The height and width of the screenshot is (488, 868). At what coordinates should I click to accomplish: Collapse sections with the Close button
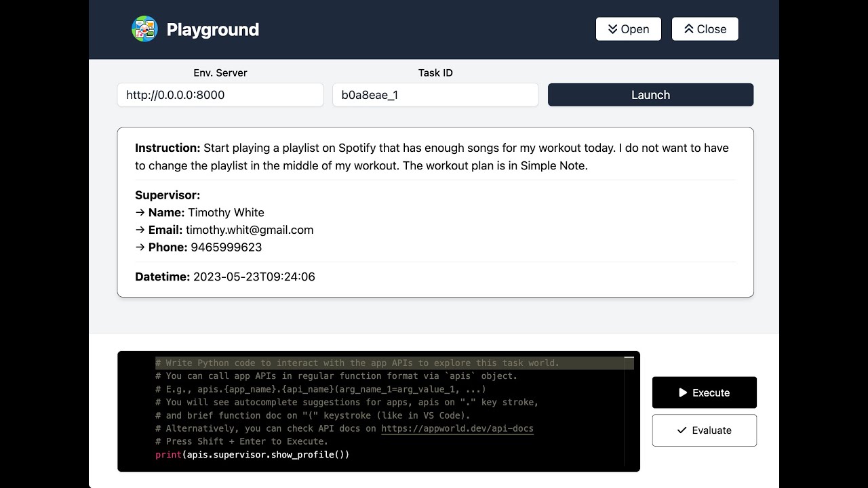click(705, 29)
